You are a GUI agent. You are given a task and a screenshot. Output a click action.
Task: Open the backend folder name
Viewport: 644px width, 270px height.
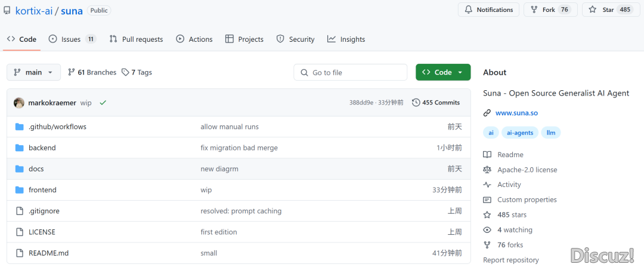(42, 148)
